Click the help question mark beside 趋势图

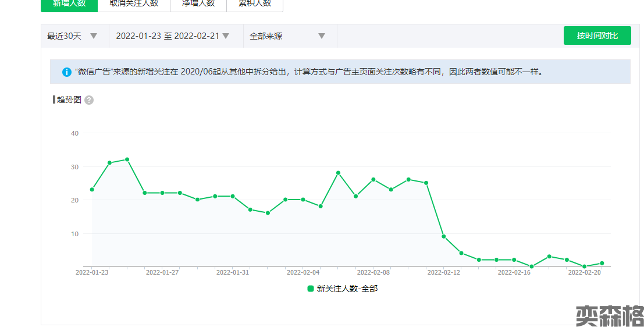click(89, 100)
